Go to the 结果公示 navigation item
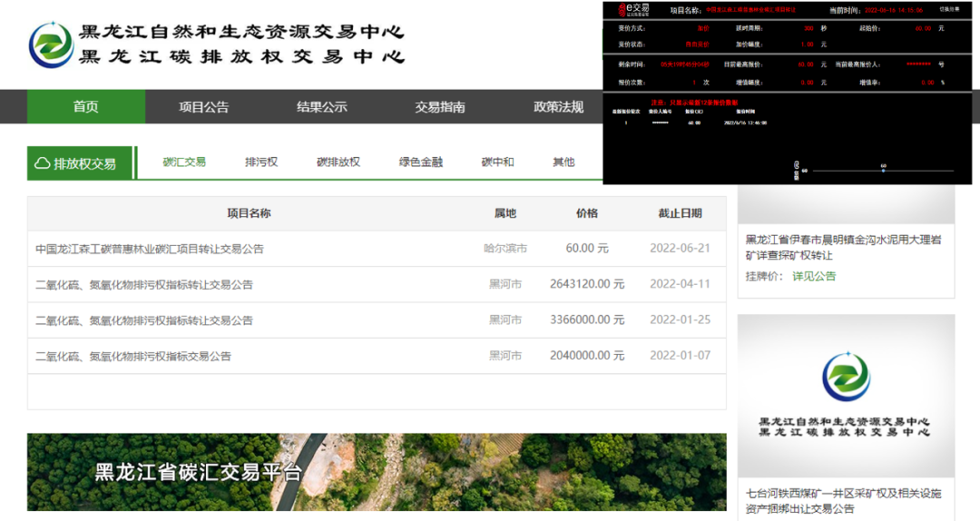This screenshot has height=521, width=980. (322, 107)
